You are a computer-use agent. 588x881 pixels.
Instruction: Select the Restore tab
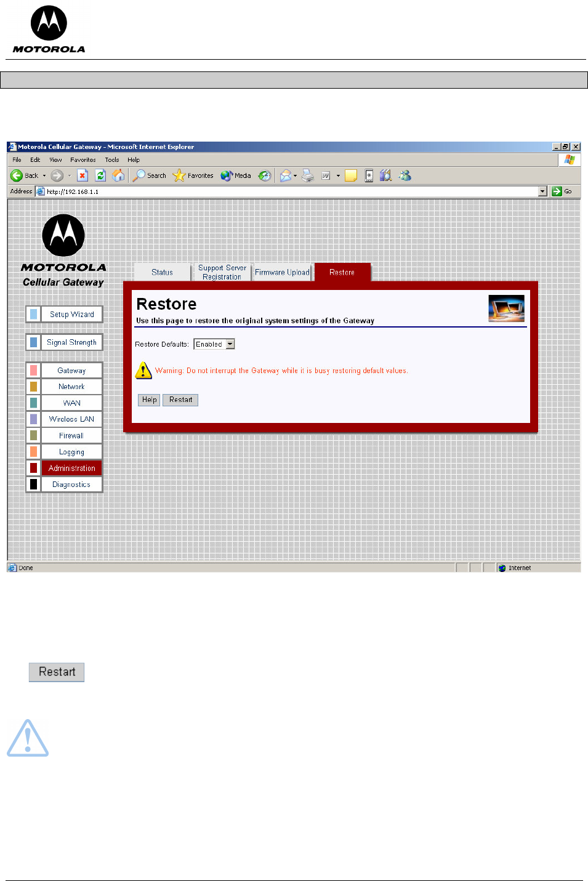pyautogui.click(x=342, y=272)
